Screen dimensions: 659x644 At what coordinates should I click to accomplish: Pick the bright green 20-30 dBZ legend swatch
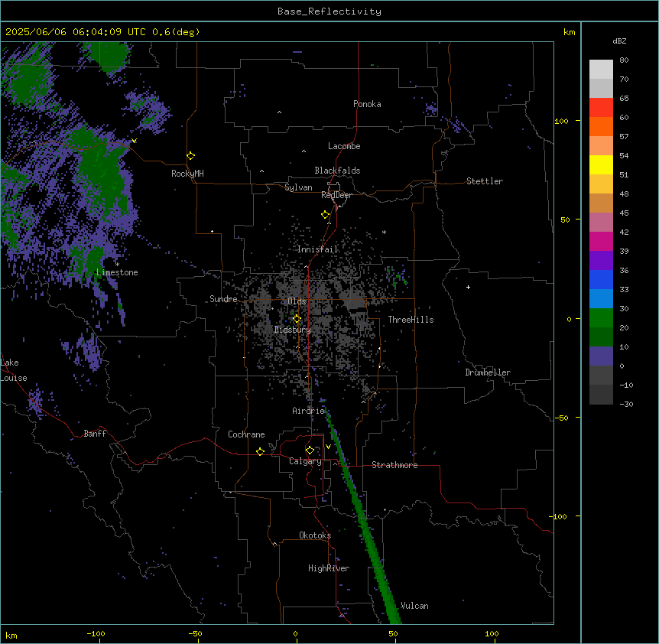pyautogui.click(x=601, y=318)
